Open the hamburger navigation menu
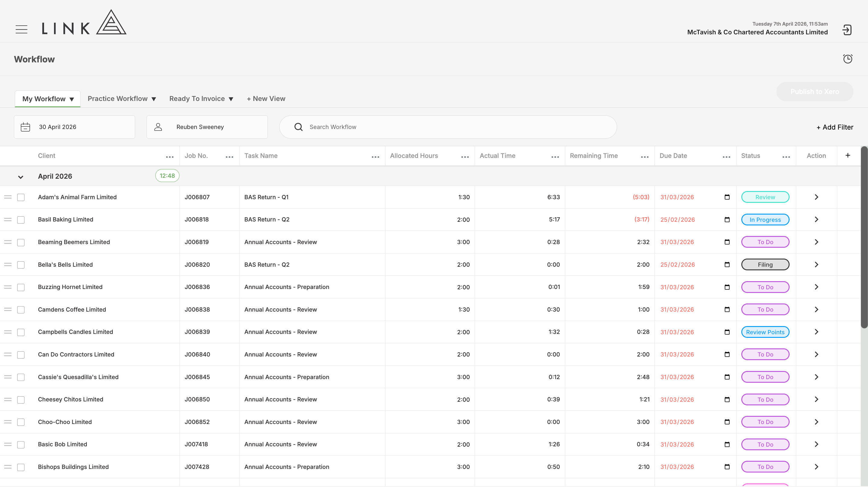Screen dimensions: 868x487 21,29
